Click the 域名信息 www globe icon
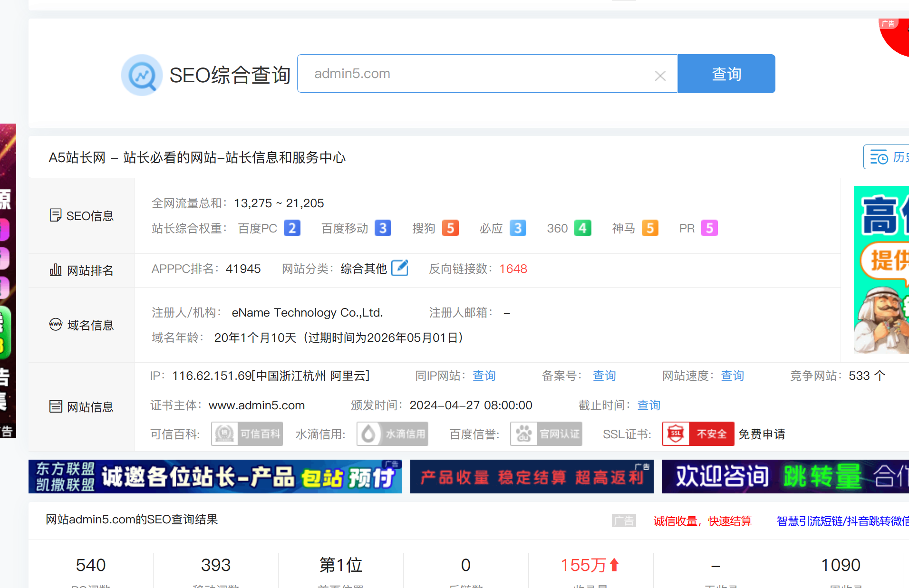 coord(56,324)
